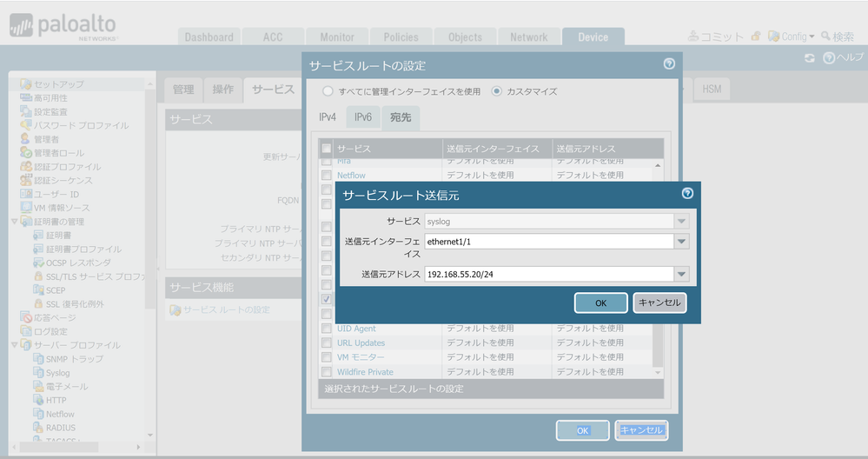Open 送信元アドレス dropdown showing 192.168.55.20/24
The width and height of the screenshot is (868, 459).
pyautogui.click(x=681, y=275)
